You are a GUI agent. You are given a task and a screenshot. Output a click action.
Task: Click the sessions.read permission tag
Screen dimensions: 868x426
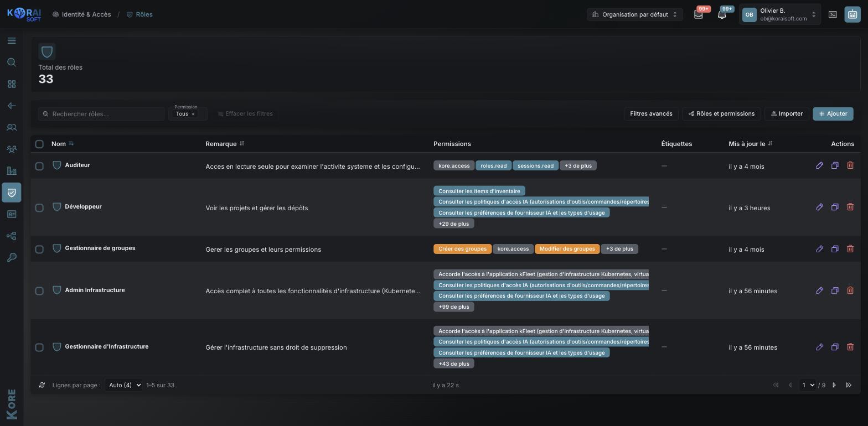[x=535, y=165]
